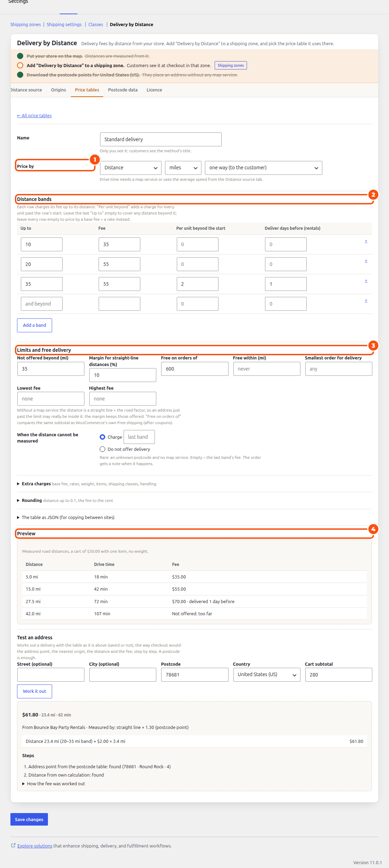Screen dimensions: 389x868
Task: Click the Fee field of the 10 band
Action: click(119, 244)
